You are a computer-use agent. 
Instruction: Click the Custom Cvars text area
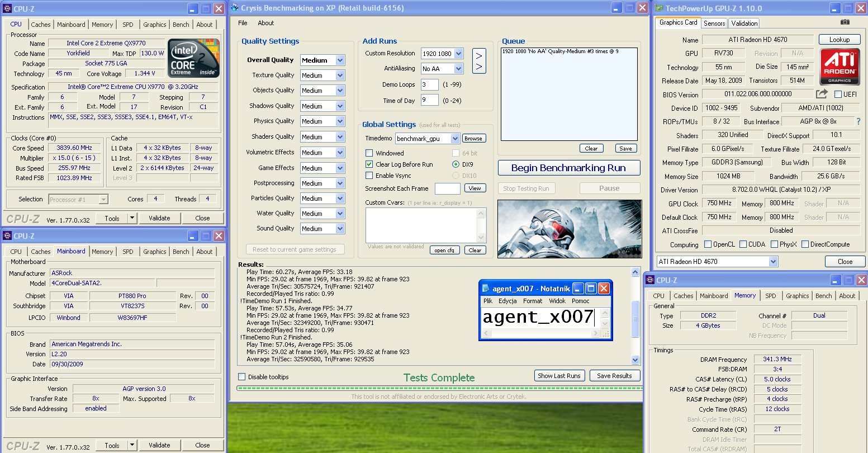(x=421, y=225)
